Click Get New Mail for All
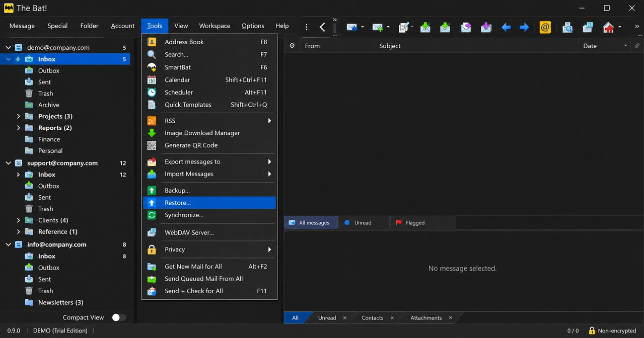644x338 pixels. point(209,267)
